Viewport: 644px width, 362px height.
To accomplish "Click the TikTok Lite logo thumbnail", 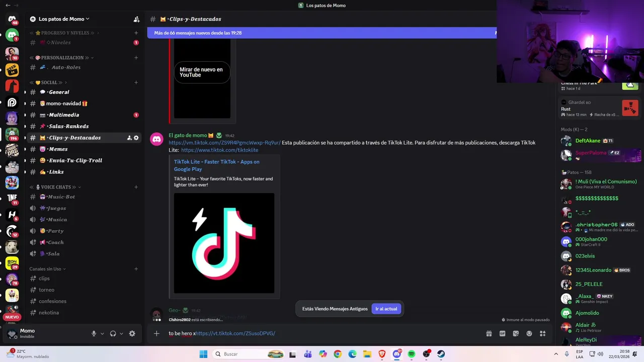I will (224, 243).
